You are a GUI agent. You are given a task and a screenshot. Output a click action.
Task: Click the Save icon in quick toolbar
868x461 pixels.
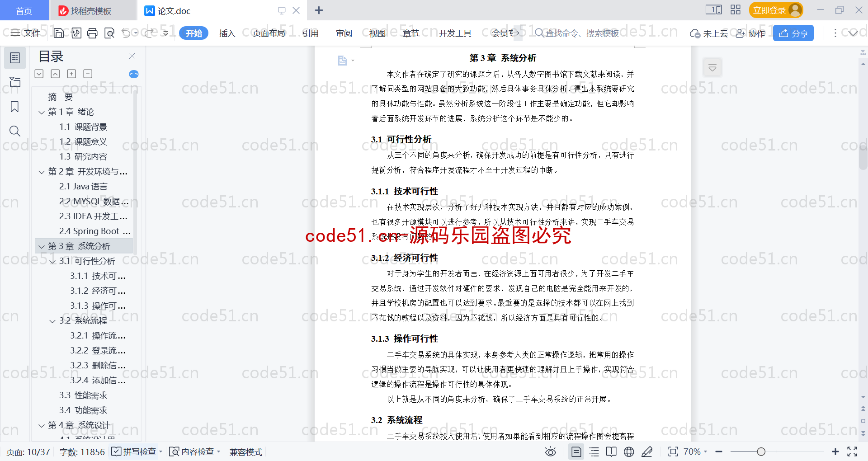click(x=59, y=33)
